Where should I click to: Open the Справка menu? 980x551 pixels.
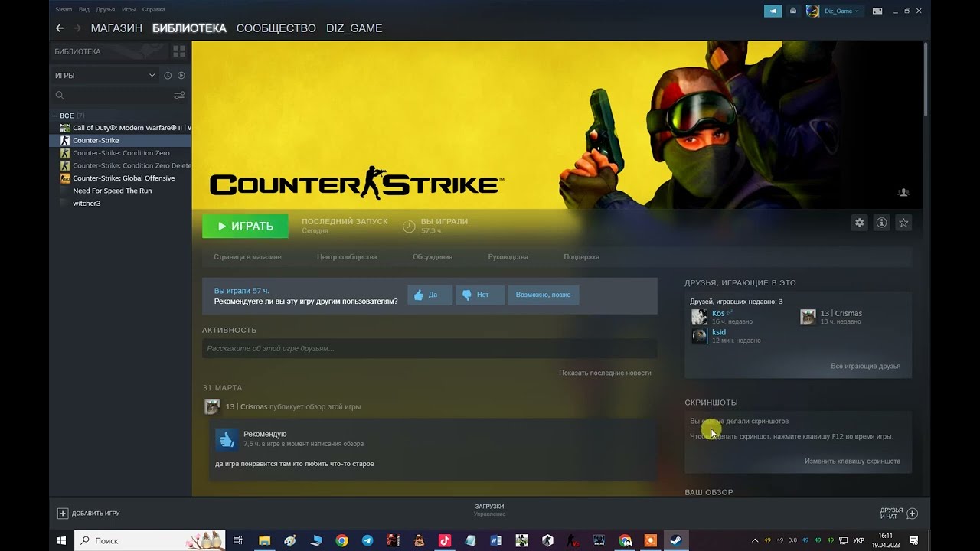click(x=154, y=10)
